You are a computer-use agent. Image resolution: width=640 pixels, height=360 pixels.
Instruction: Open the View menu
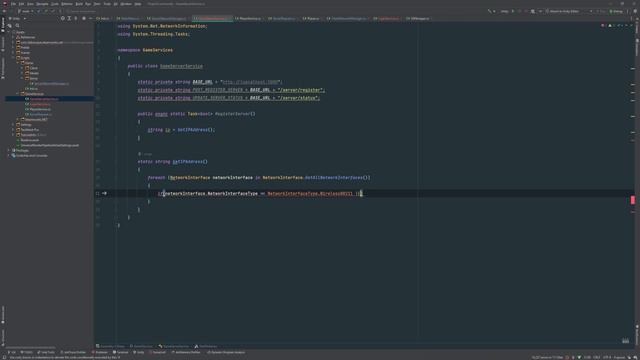point(30,4)
